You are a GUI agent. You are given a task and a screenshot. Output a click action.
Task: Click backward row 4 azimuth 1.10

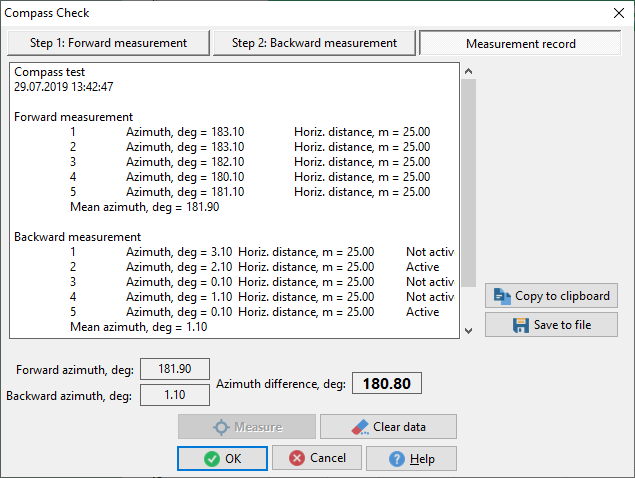[179, 297]
